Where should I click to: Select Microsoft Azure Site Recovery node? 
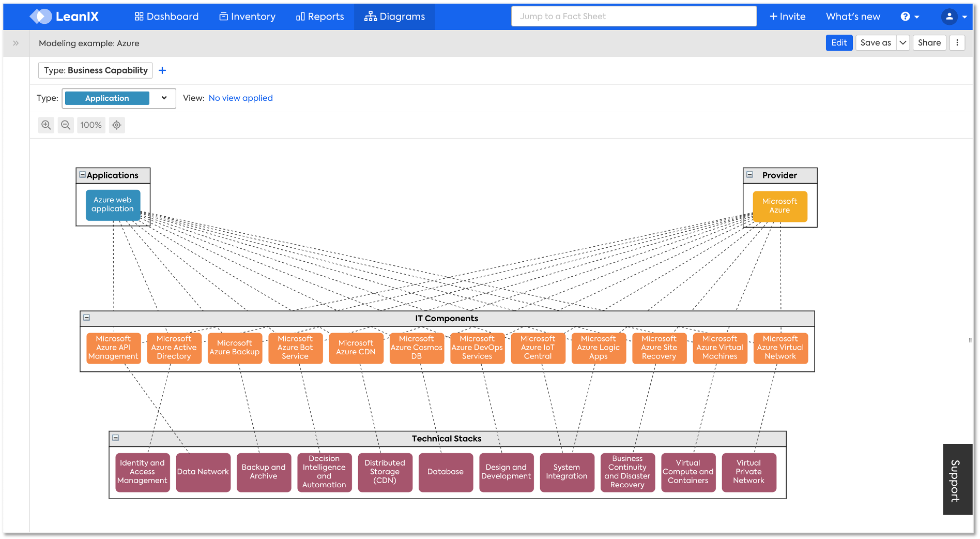[x=659, y=348]
